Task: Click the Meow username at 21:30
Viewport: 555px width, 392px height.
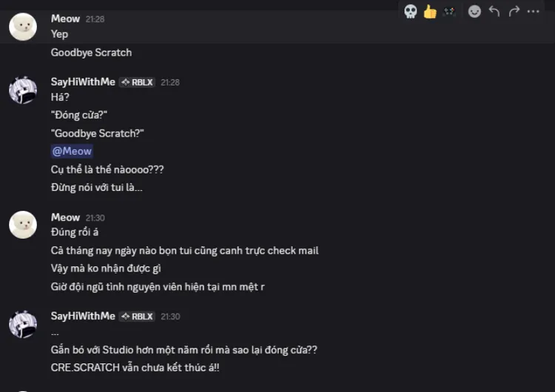Action: 65,217
